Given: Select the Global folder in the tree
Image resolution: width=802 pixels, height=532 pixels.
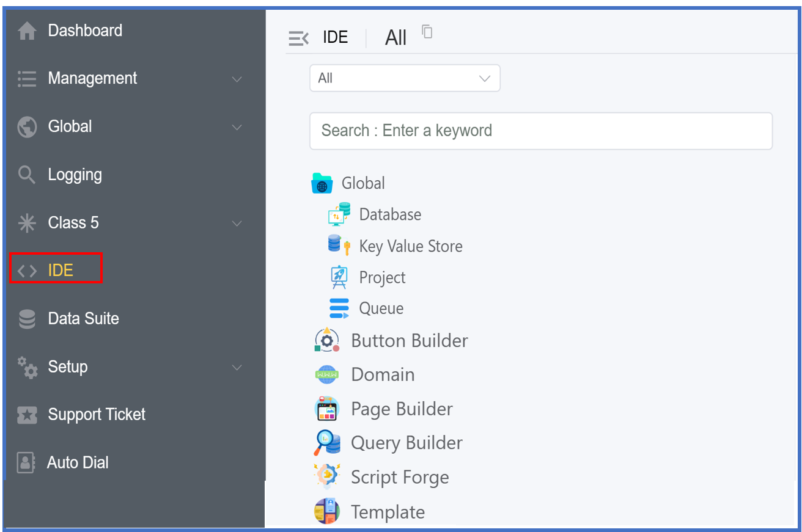Looking at the screenshot, I should pos(362,183).
